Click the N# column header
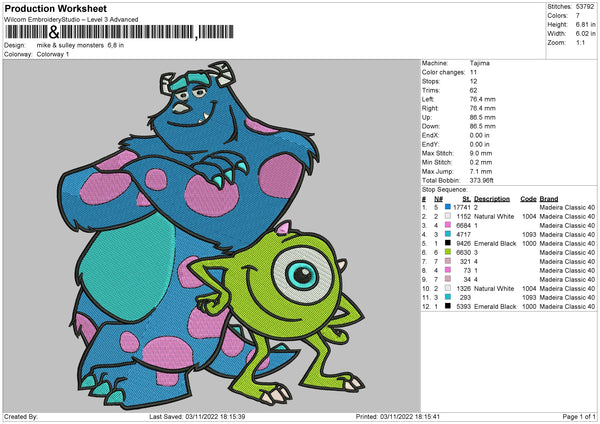Screen dimensions: 600x424 (439, 199)
